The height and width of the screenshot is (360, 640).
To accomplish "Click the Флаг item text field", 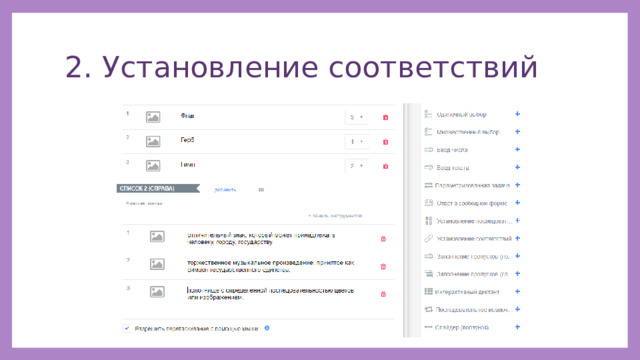I will click(187, 116).
